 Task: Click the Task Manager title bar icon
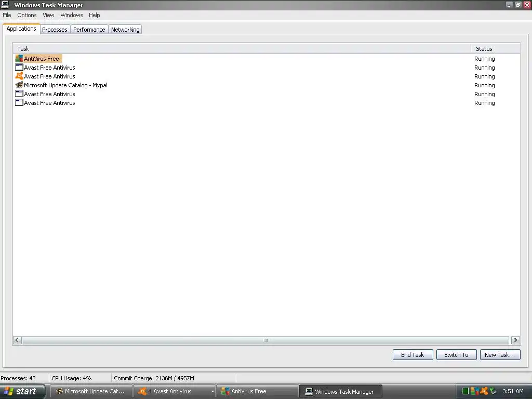5,5
